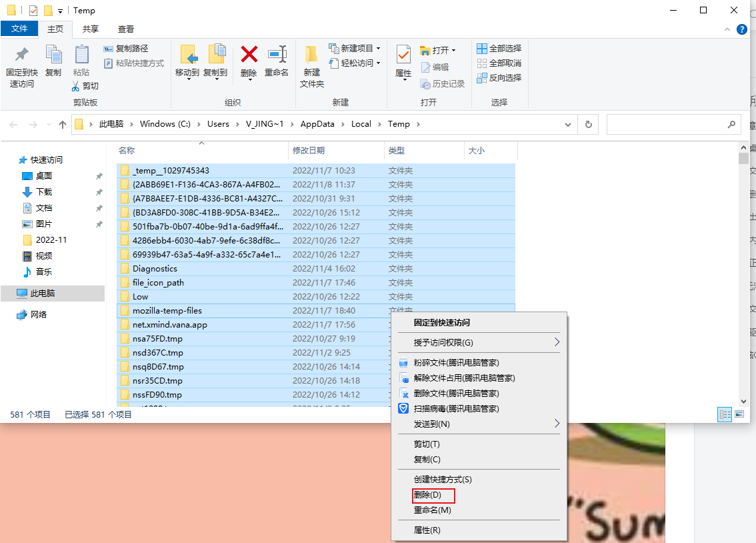
Task: Click the Paste icon in clipboard group
Action: [x=81, y=55]
